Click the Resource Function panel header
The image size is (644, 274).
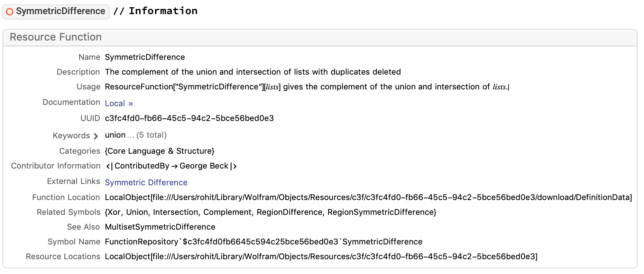point(320,38)
